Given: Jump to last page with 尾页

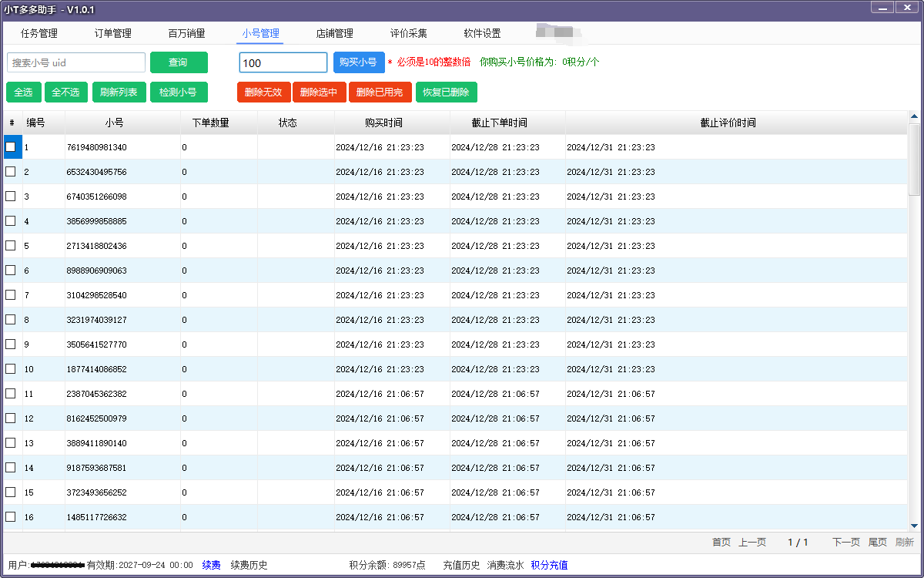Looking at the screenshot, I should 878,543.
